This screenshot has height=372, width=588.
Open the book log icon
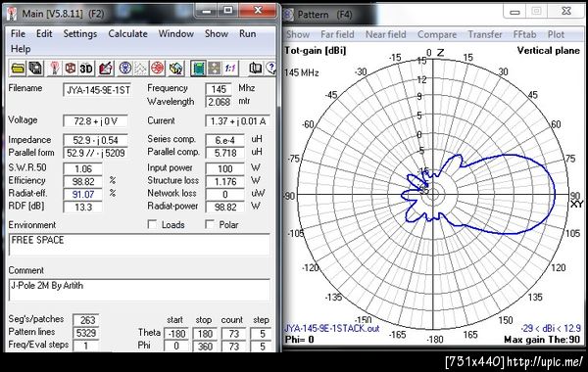[256, 69]
